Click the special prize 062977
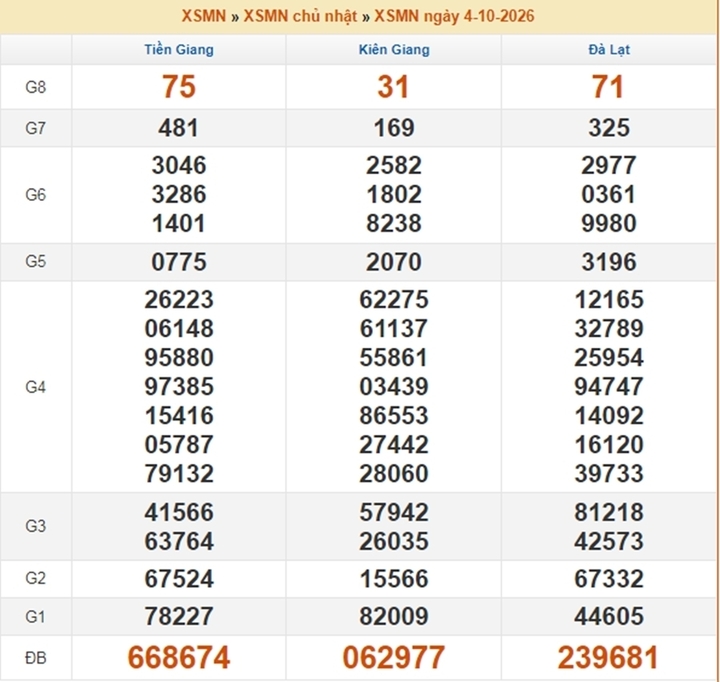Screen dimensions: 720x682 (394, 657)
